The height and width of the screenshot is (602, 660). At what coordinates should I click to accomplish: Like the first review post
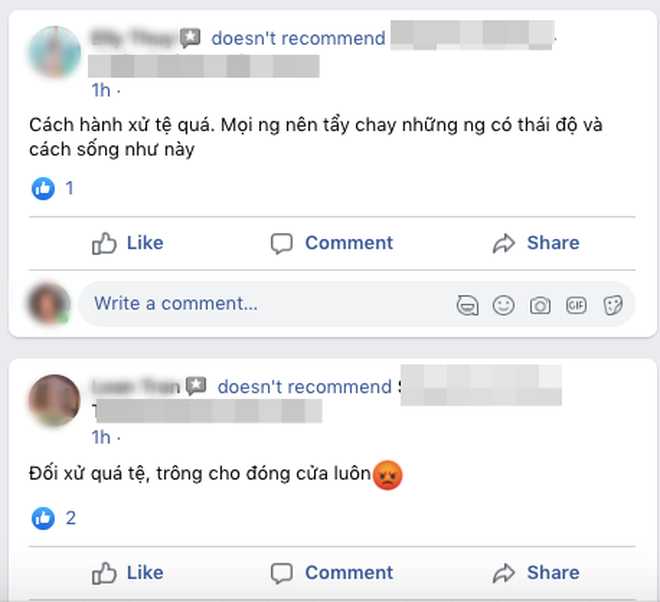[x=128, y=243]
